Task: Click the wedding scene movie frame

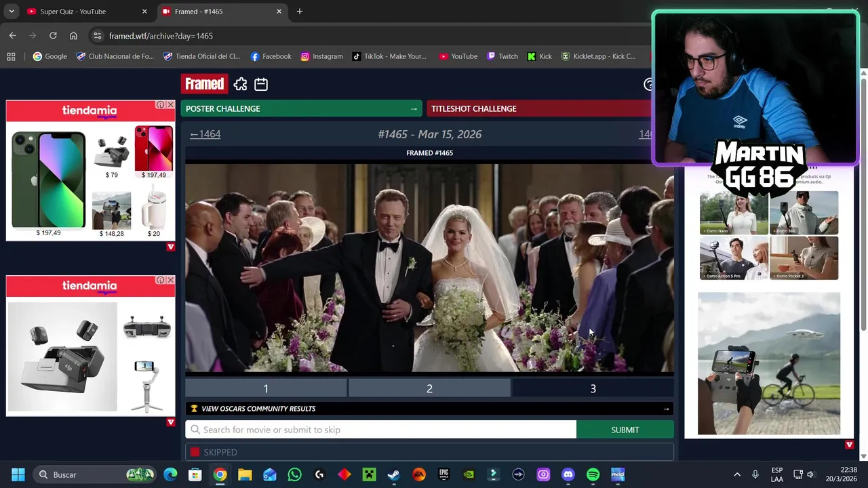Action: tap(429, 268)
